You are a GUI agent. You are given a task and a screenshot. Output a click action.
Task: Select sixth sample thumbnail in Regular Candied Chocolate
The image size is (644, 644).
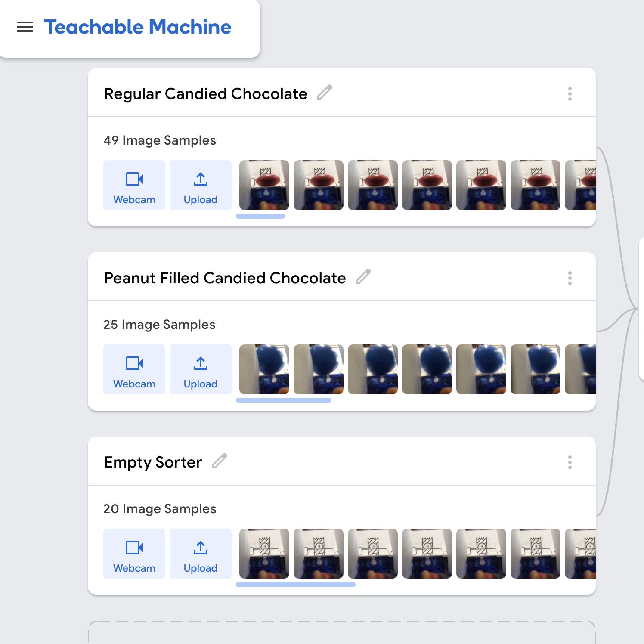coord(536,185)
